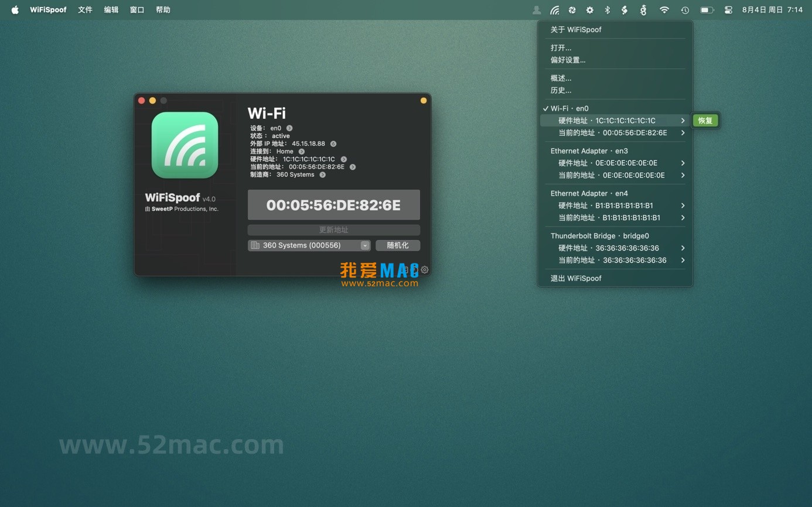
Task: Click the large WiFiSpoof green app logo
Action: pos(185,145)
